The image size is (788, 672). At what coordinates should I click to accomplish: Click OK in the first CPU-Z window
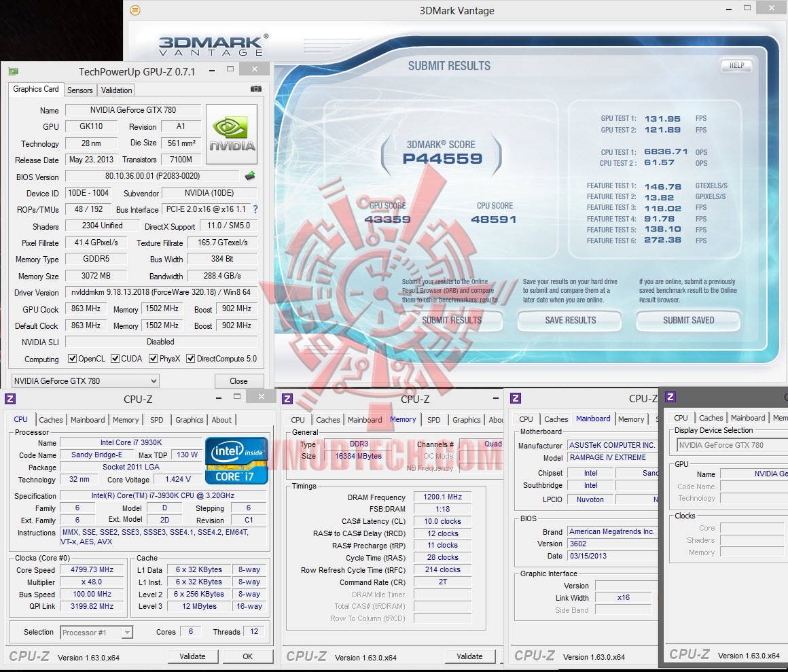[248, 656]
